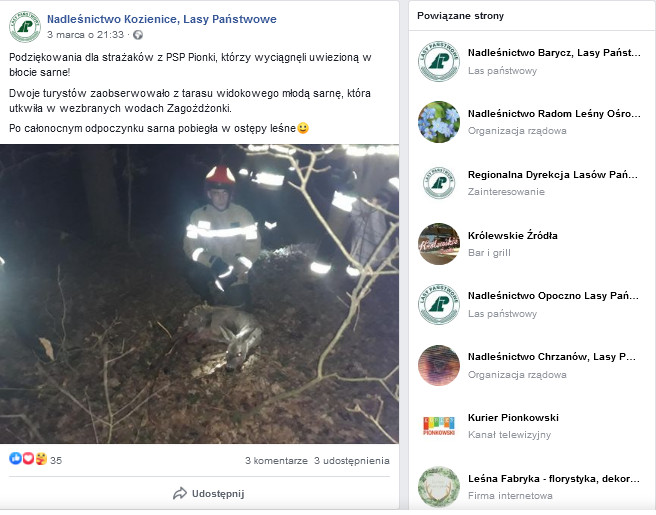The width and height of the screenshot is (656, 515).
Task: Click Nadleśnictwo Opoczno page logo
Action: (x=438, y=304)
